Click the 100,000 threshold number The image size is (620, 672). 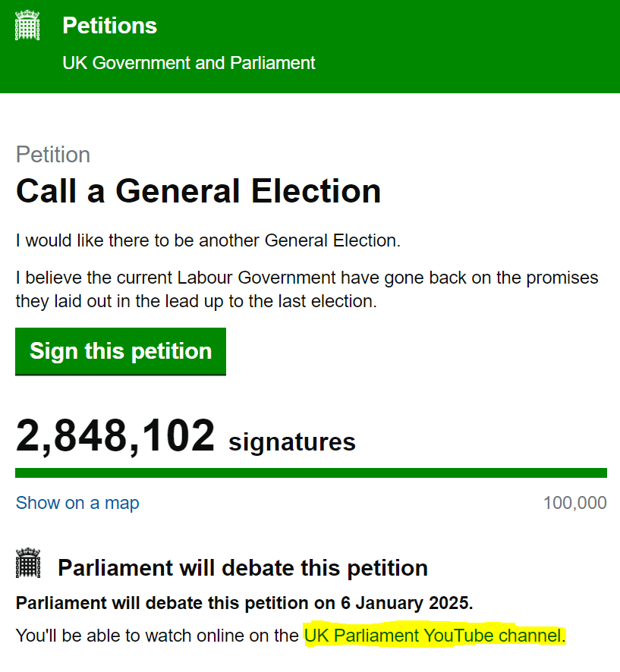coord(575,503)
